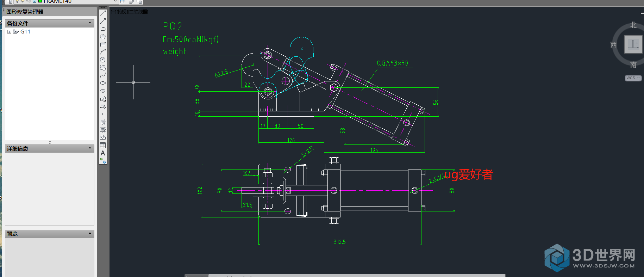
Task: Click the draw toolbar drag grip
Action: pyautogui.click(x=103, y=8)
